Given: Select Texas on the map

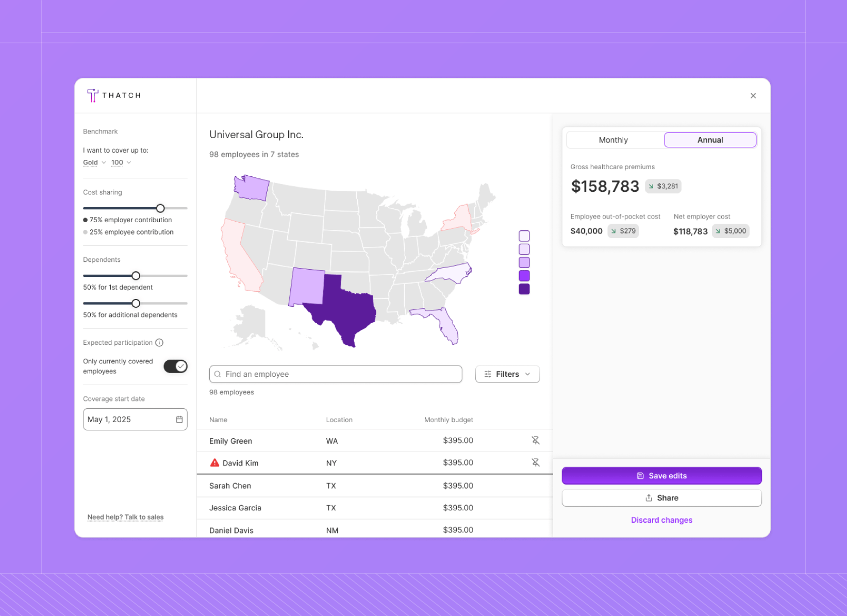Looking at the screenshot, I should tap(346, 309).
